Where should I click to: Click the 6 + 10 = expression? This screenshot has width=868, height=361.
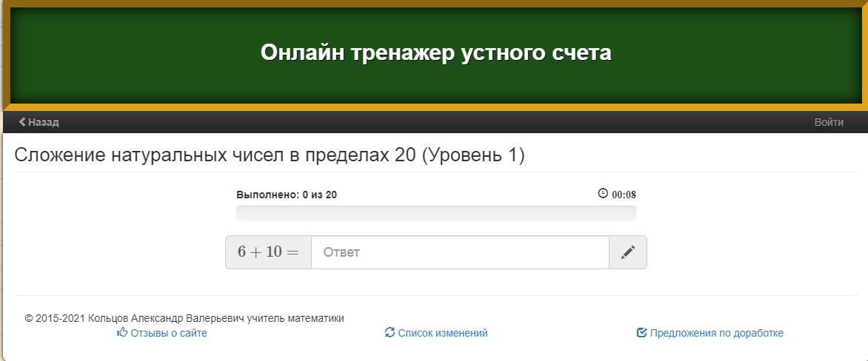tap(269, 252)
